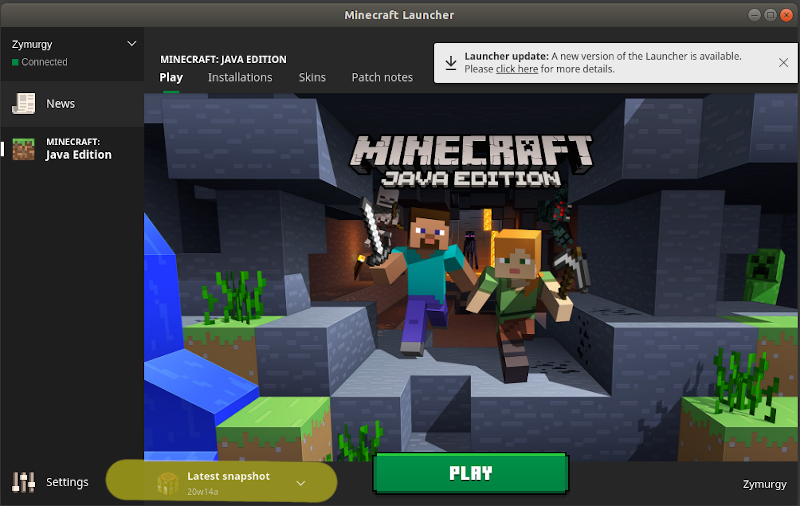
Task: Open the Installations tab
Action: pyautogui.click(x=240, y=78)
